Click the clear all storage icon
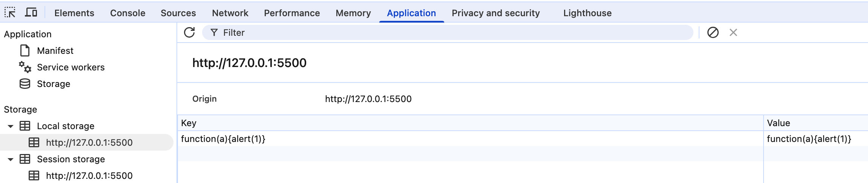Screen dimensions: 868x183 (713, 33)
